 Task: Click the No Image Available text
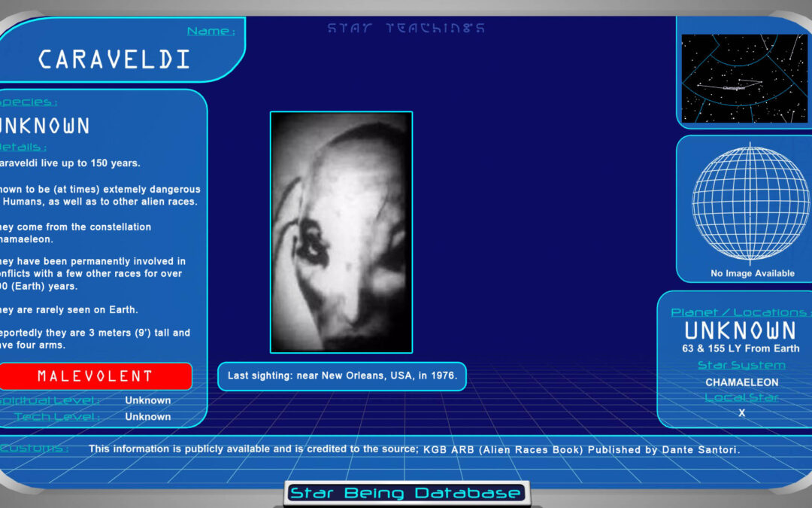tap(753, 273)
